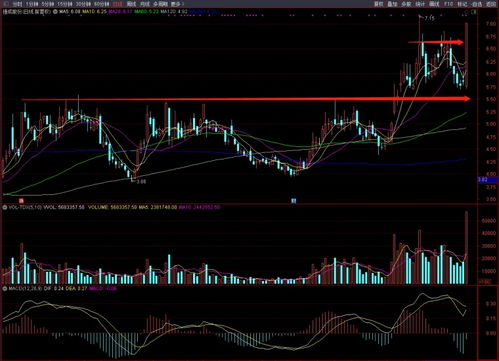Click the 统计 statistics button
499x361 pixels.
click(420, 4)
